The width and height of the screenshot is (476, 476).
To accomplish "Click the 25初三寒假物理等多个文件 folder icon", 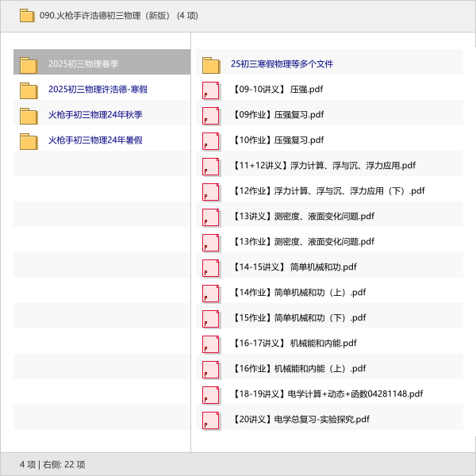I will (x=211, y=64).
